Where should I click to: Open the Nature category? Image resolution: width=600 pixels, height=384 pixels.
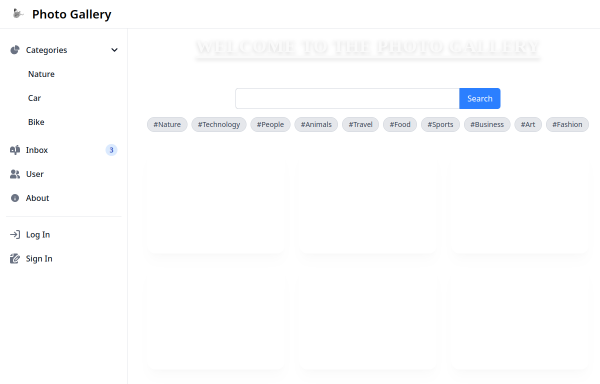tap(64, 74)
